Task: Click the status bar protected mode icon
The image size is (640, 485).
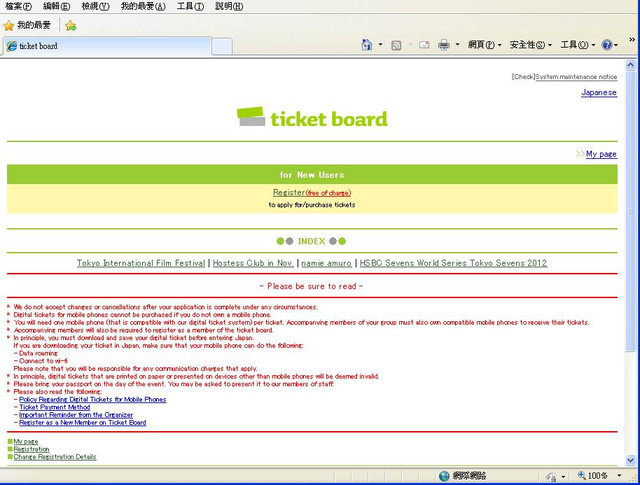Action: [551, 476]
